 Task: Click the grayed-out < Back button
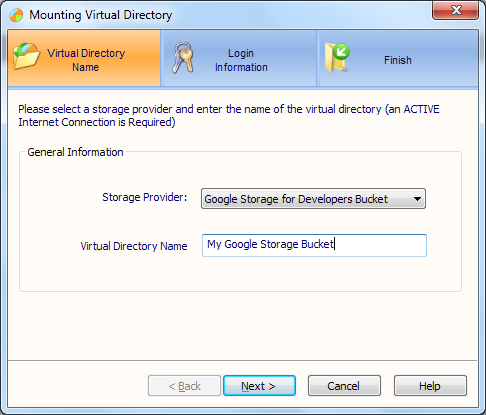184,386
